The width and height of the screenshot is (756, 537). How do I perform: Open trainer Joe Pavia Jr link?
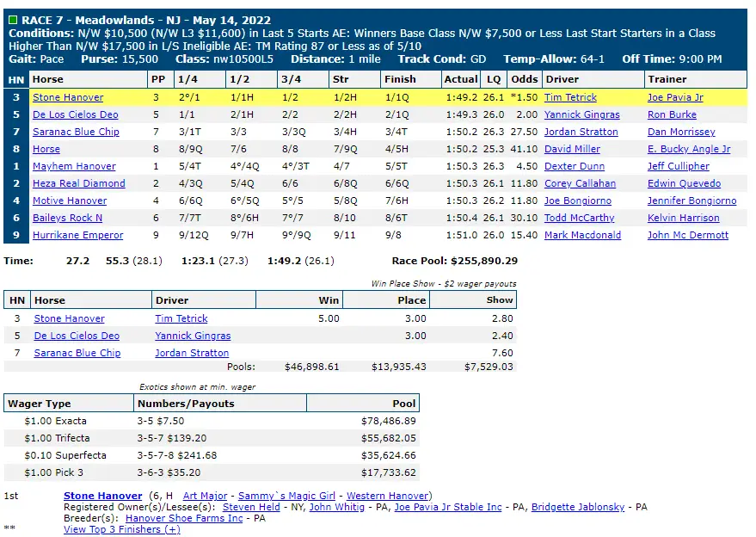pos(675,97)
